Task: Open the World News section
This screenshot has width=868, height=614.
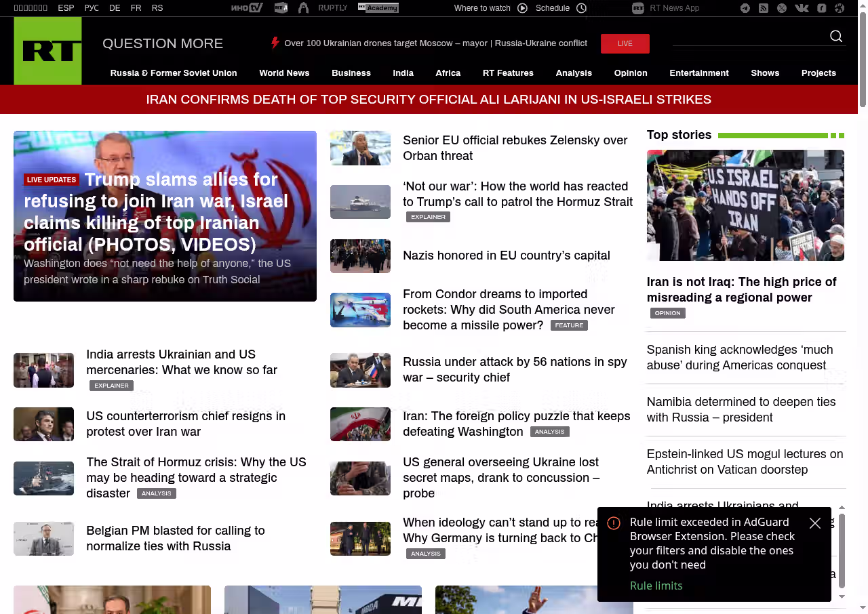Action: (x=284, y=73)
